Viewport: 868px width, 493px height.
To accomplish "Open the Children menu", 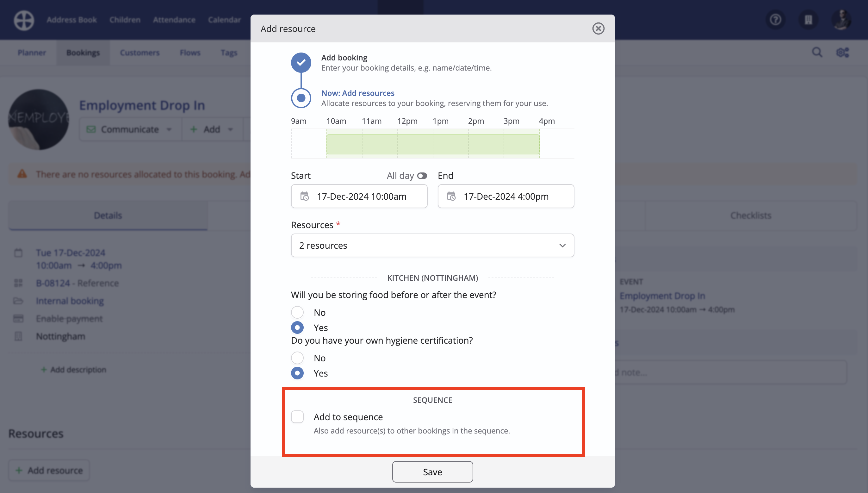I will pyautogui.click(x=125, y=20).
